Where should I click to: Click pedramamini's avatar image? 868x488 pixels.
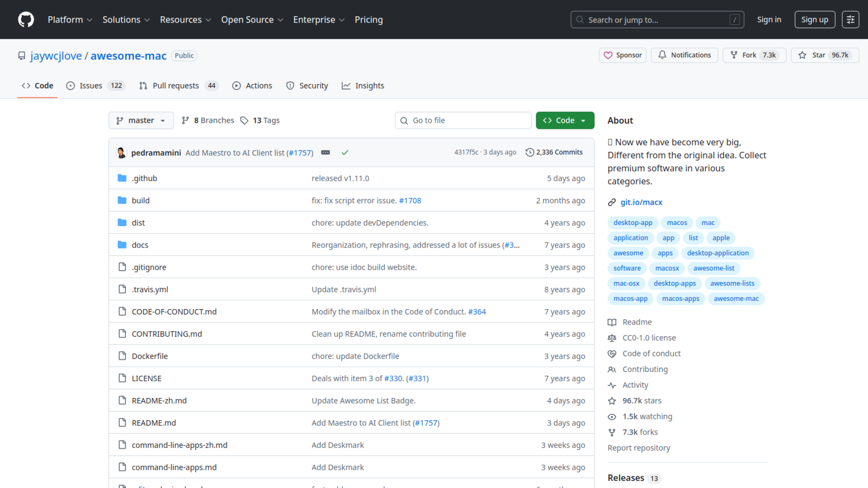coord(121,153)
